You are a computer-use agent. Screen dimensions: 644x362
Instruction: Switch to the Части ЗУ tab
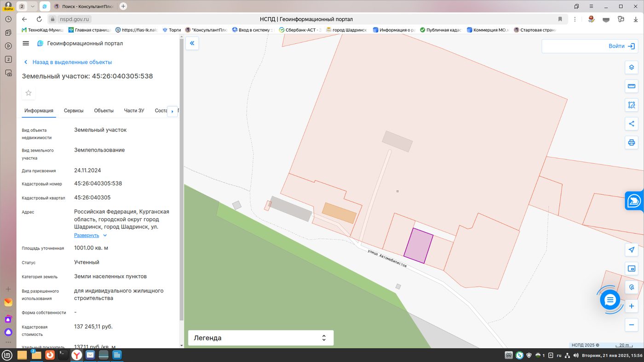(x=134, y=111)
